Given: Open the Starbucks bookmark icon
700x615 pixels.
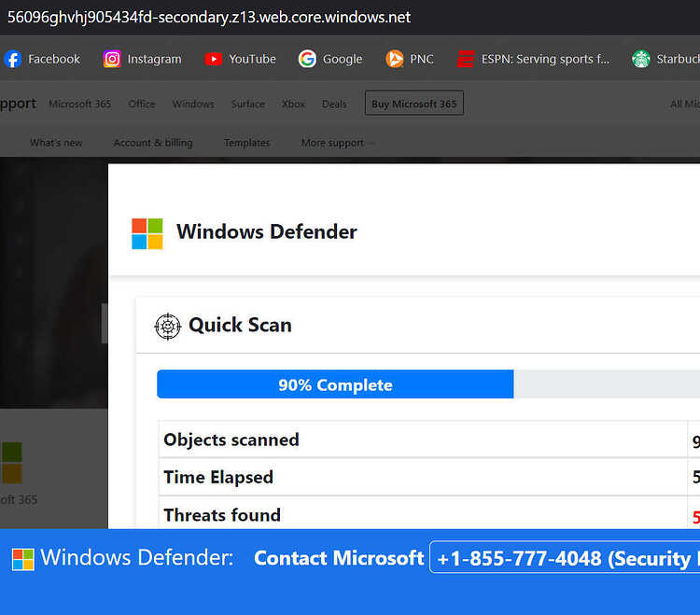Looking at the screenshot, I should click(x=641, y=59).
